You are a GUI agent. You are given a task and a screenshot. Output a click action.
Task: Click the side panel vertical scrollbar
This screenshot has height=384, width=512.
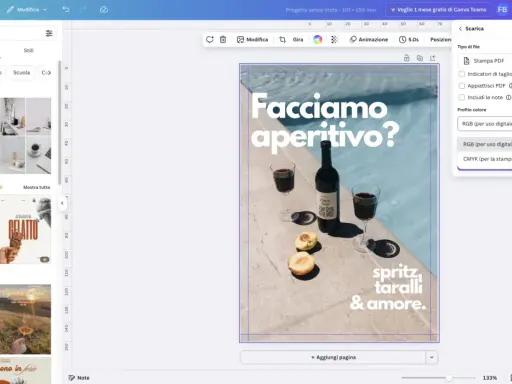tap(60, 122)
